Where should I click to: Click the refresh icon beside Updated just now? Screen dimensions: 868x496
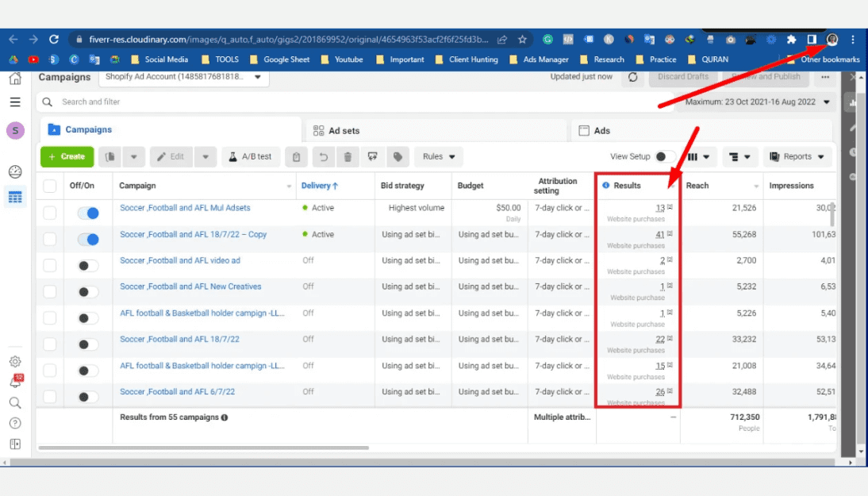tap(632, 77)
